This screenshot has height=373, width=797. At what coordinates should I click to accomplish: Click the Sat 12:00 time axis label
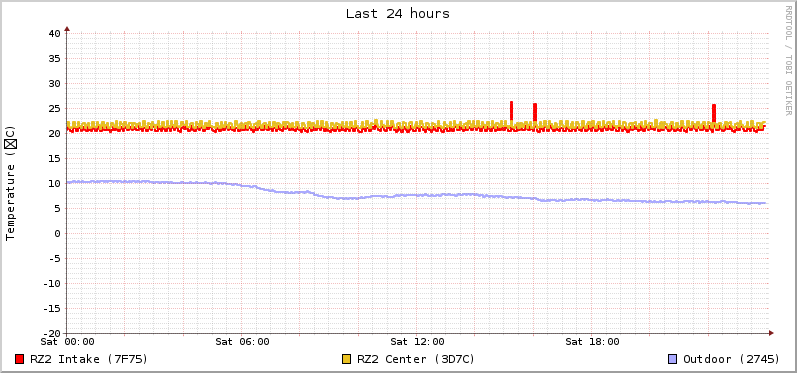(x=417, y=341)
